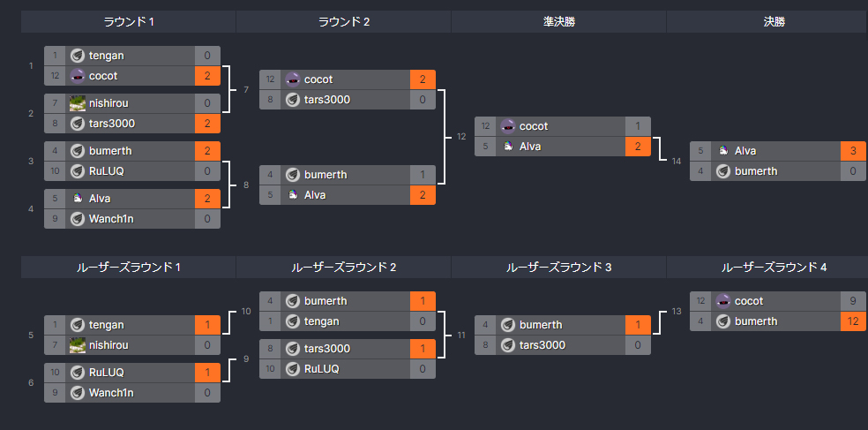Click cocot's avatar in Round 1 match 1
This screenshot has width=868, height=430.
(x=77, y=76)
